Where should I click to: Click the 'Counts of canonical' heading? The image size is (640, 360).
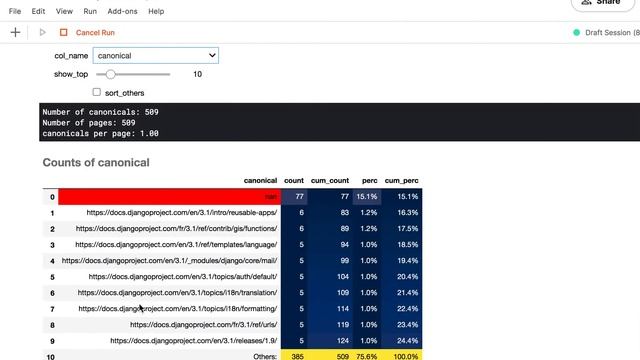click(96, 162)
